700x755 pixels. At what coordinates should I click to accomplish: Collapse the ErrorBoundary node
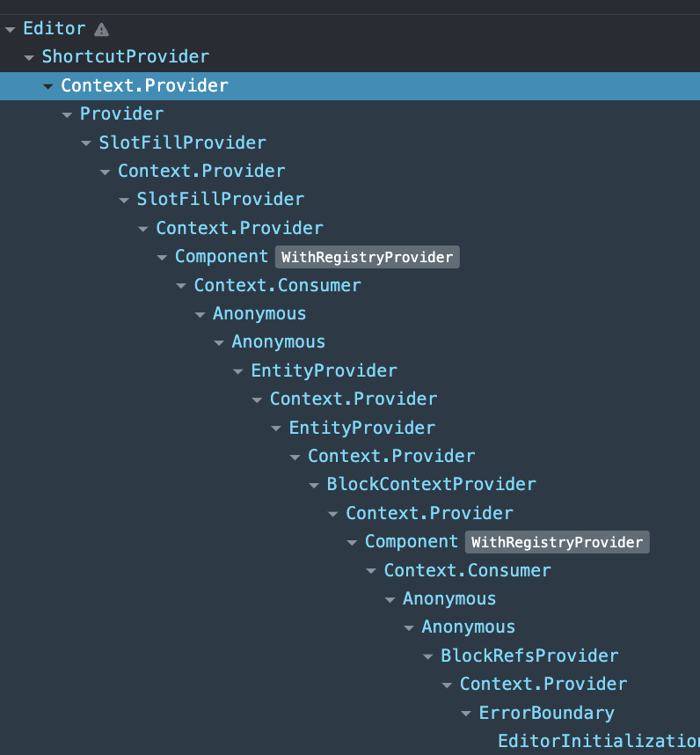[465, 713]
